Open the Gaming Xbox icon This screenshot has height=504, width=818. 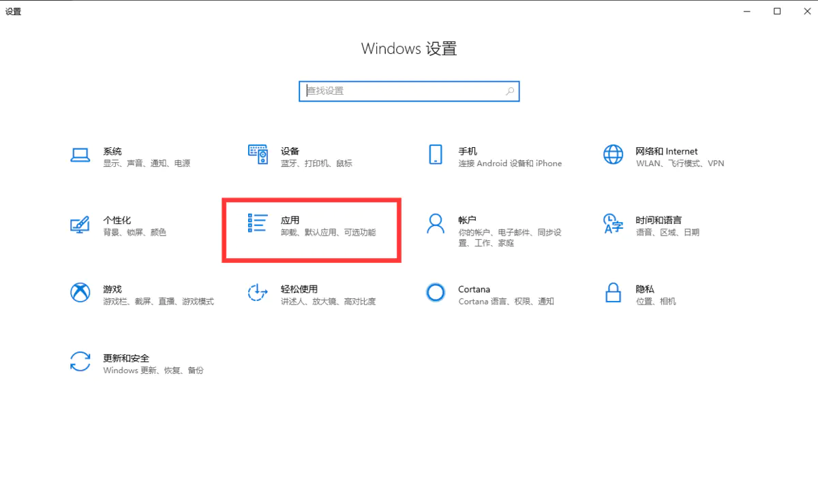click(80, 293)
